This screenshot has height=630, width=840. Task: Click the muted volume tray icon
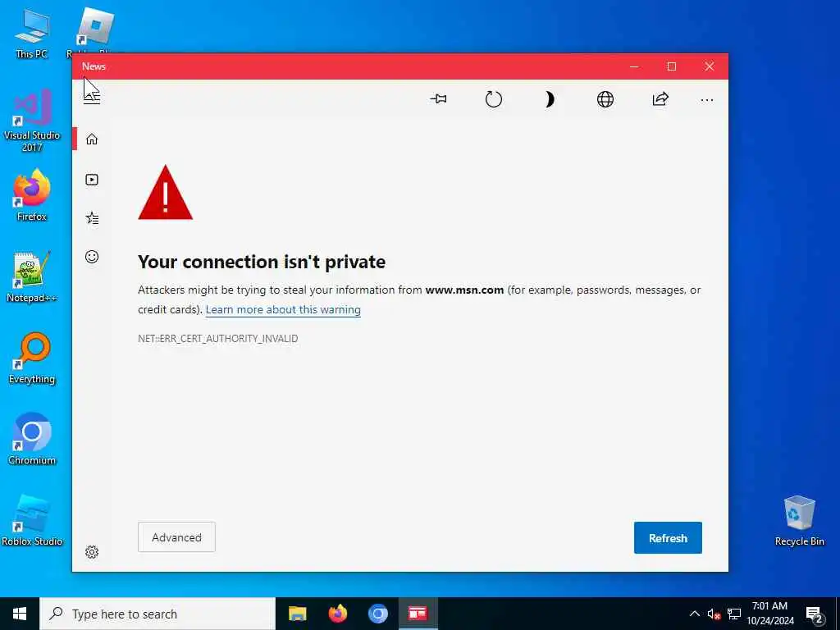click(x=714, y=614)
